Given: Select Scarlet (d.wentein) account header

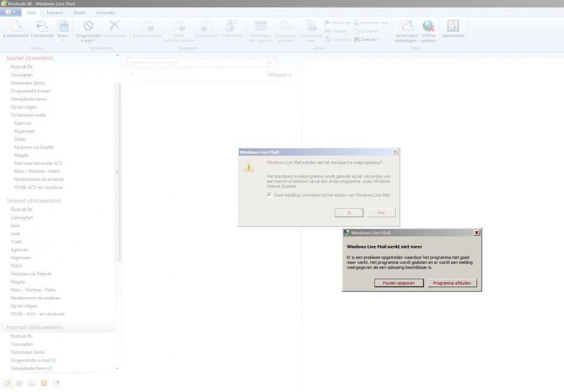Looking at the screenshot, I should [x=30, y=58].
